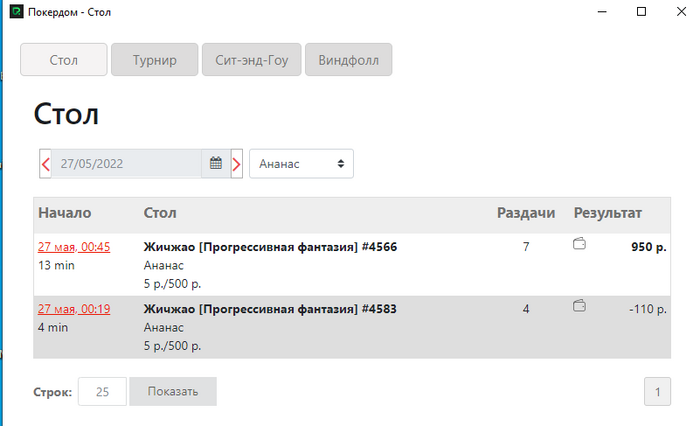
Task: Switch to the Турнир tab
Action: pos(154,59)
